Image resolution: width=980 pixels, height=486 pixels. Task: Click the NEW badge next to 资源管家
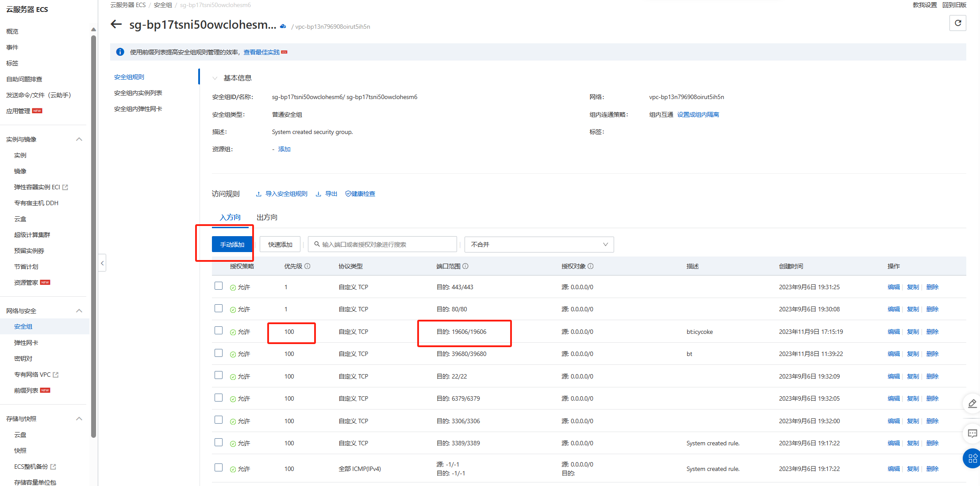click(45, 282)
